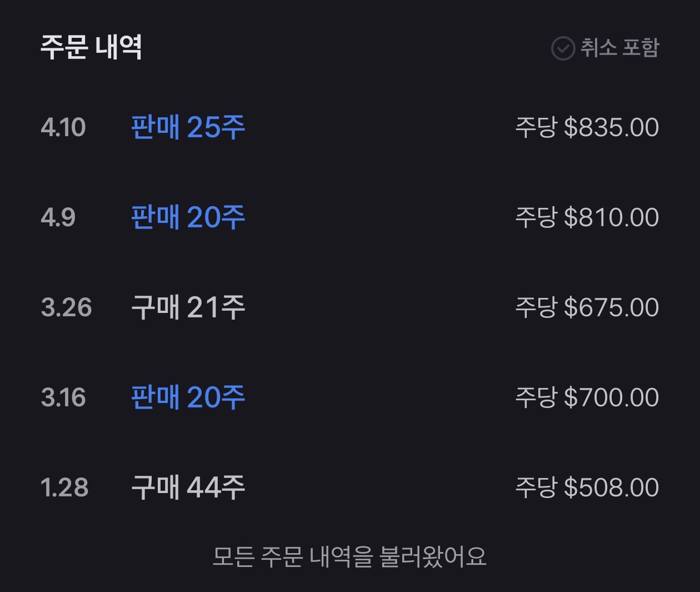Select the 4.10 order date
The image size is (700, 592).
click(x=63, y=127)
